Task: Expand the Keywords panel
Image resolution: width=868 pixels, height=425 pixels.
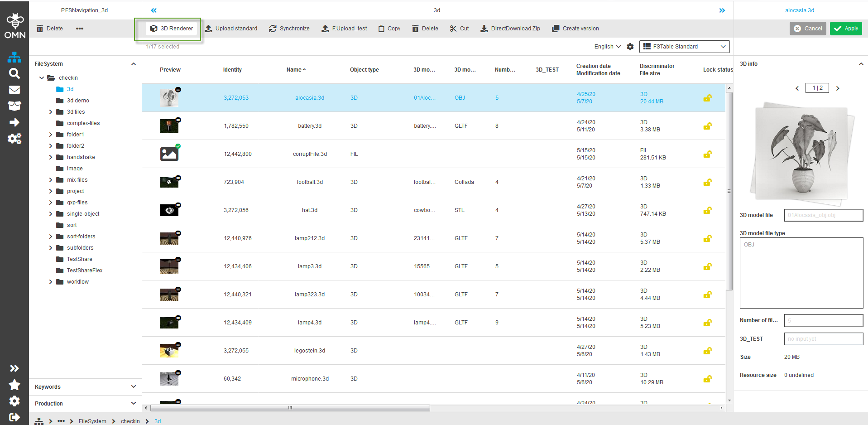Action: click(x=133, y=387)
